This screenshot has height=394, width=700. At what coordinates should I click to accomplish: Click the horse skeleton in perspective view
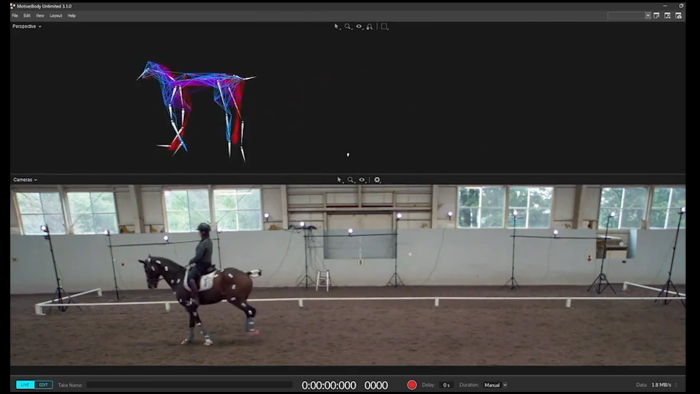point(196,111)
